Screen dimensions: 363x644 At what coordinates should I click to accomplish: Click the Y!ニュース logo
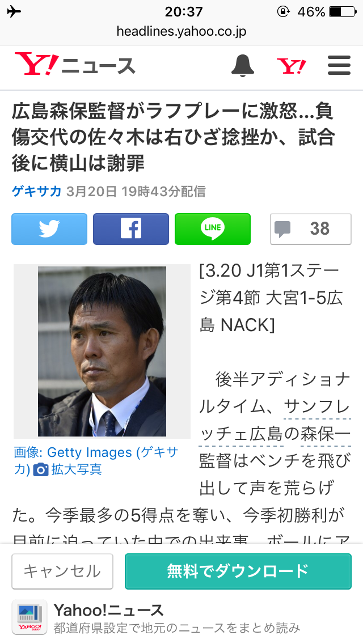[x=75, y=65]
